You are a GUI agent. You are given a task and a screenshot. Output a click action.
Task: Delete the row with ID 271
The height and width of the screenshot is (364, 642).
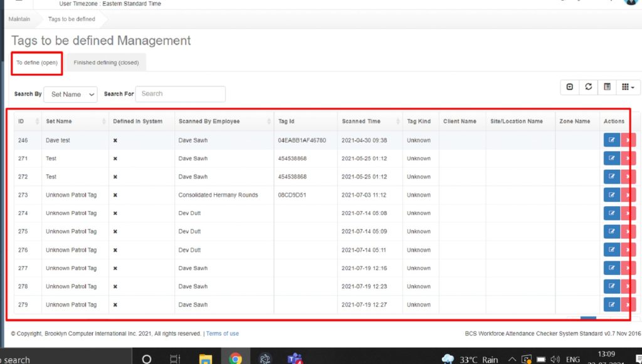point(628,159)
